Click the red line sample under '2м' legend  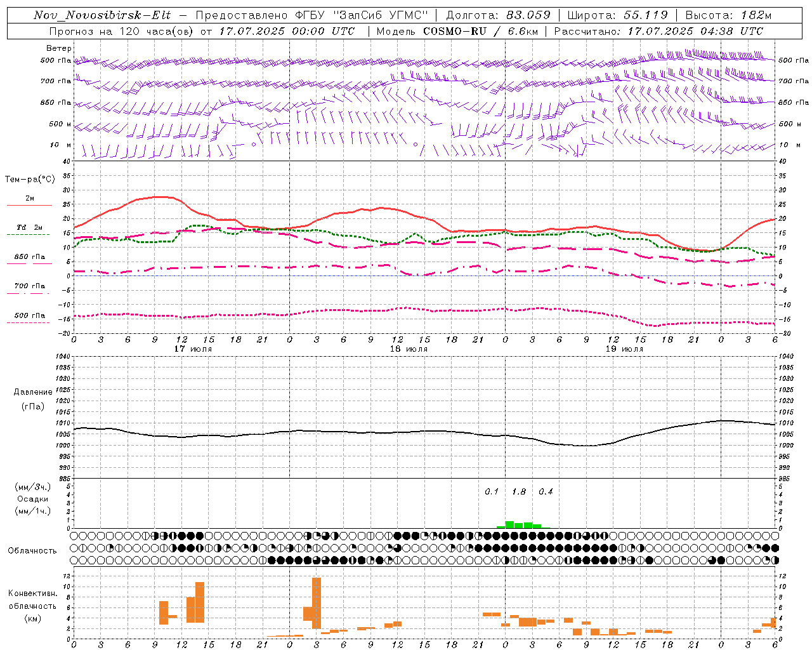pyautogui.click(x=29, y=206)
